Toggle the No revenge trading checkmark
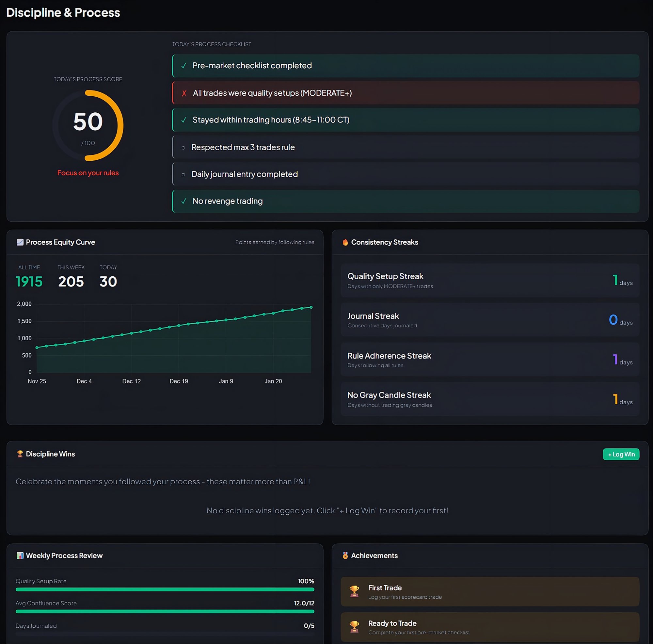This screenshot has height=644, width=653. pos(183,201)
